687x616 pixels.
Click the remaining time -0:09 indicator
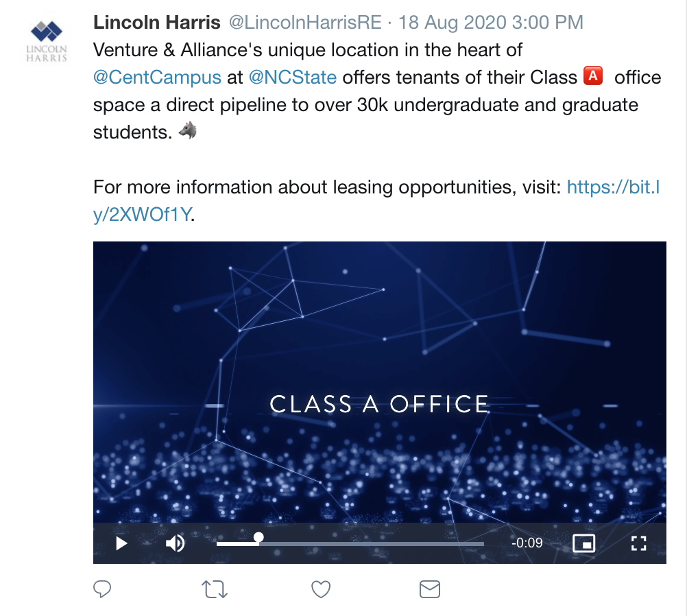point(527,544)
